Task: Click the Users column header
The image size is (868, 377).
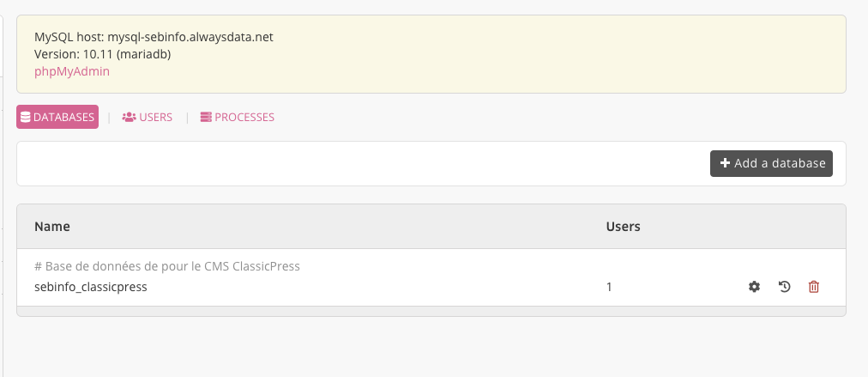Action: coord(624,227)
